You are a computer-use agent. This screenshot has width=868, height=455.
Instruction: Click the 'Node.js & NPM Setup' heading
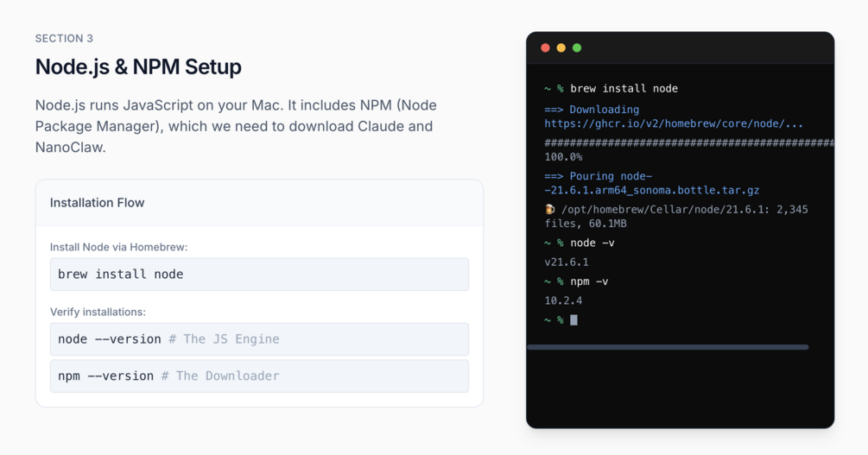point(138,67)
